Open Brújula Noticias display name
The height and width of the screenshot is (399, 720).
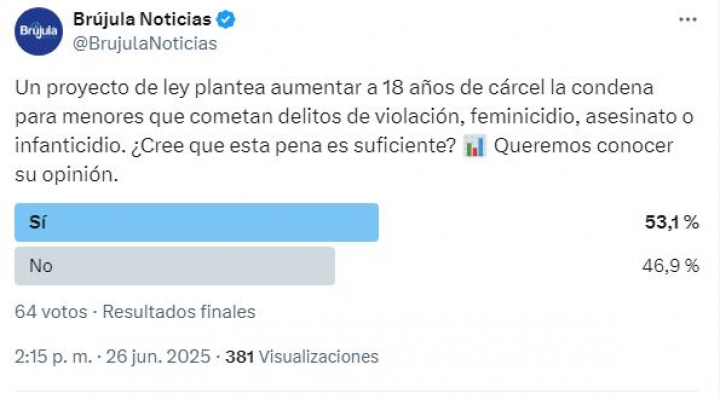pos(142,19)
